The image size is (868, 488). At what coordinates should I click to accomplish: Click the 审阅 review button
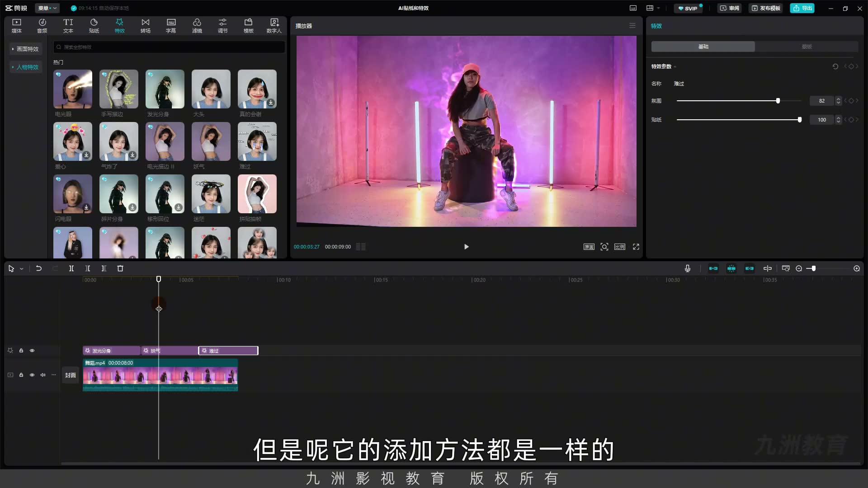pyautogui.click(x=730, y=8)
